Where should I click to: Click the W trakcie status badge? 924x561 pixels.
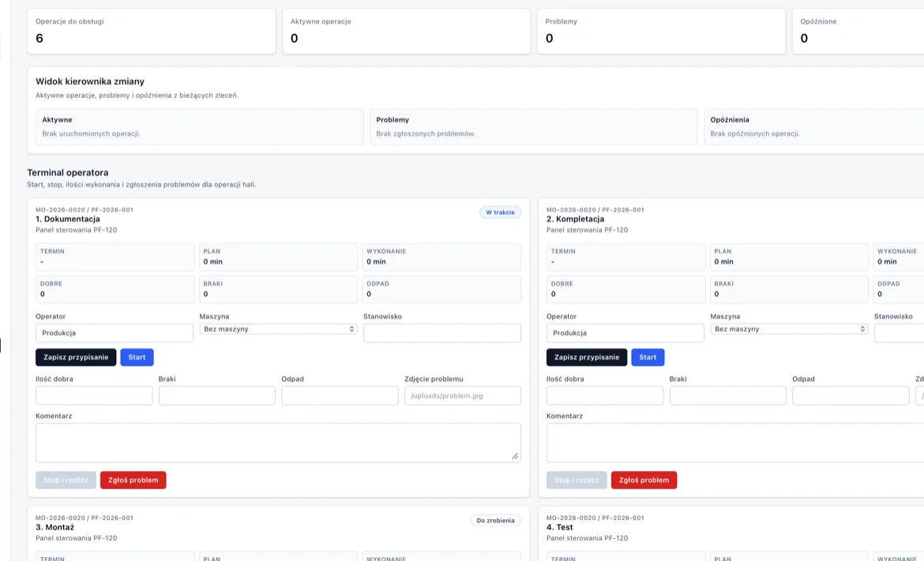[501, 212]
